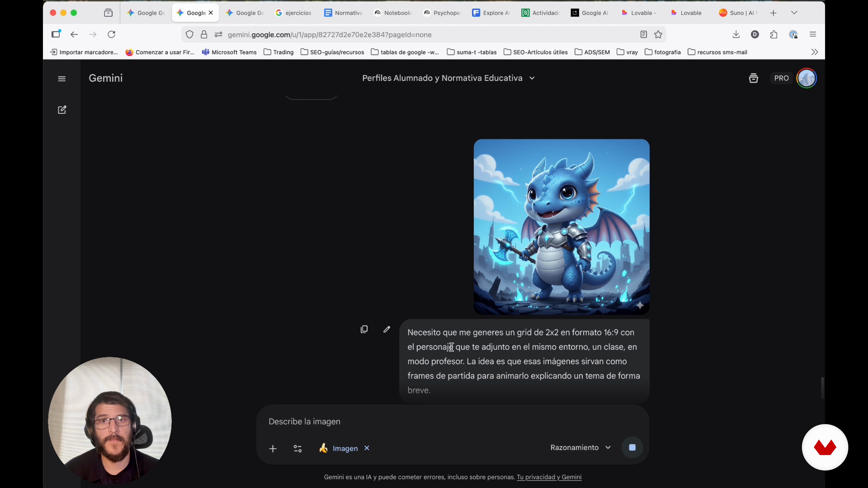Close the active Google Gemini tab
The image size is (868, 488).
(x=211, y=13)
